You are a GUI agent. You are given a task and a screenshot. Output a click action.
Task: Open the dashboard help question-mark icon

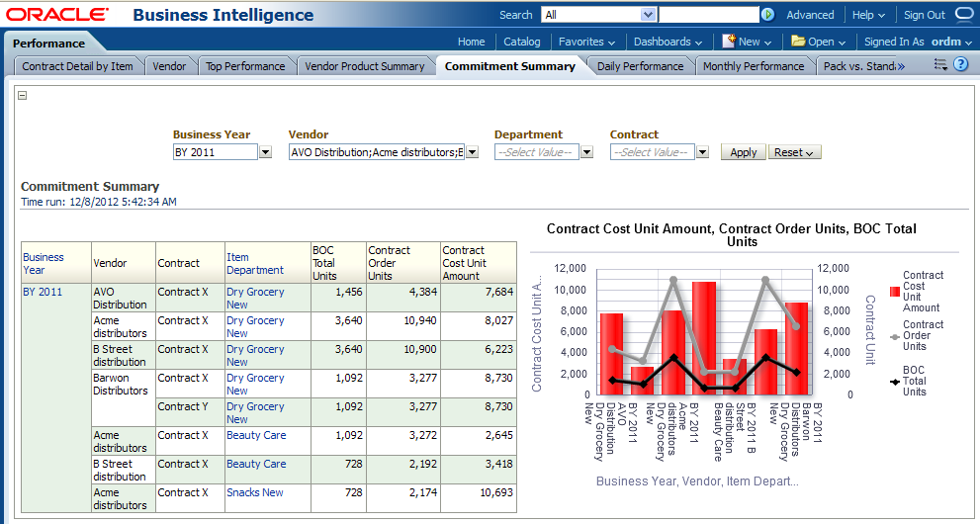(960, 65)
